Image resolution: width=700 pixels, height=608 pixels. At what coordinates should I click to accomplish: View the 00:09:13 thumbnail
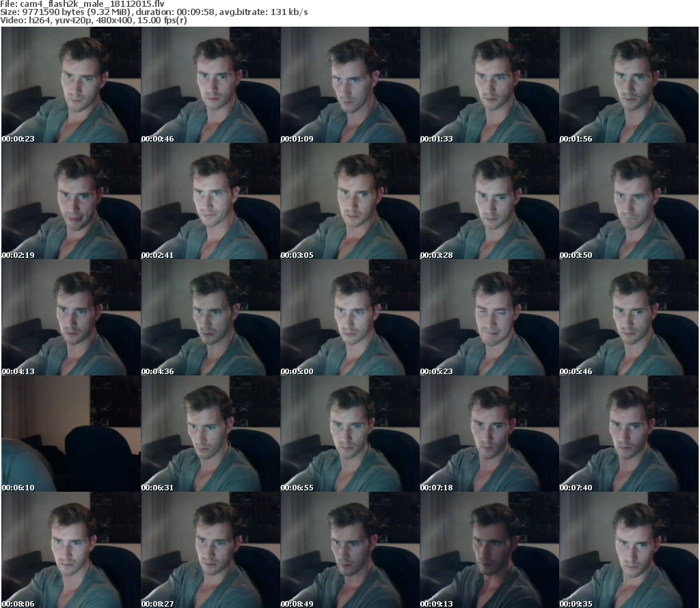489,550
